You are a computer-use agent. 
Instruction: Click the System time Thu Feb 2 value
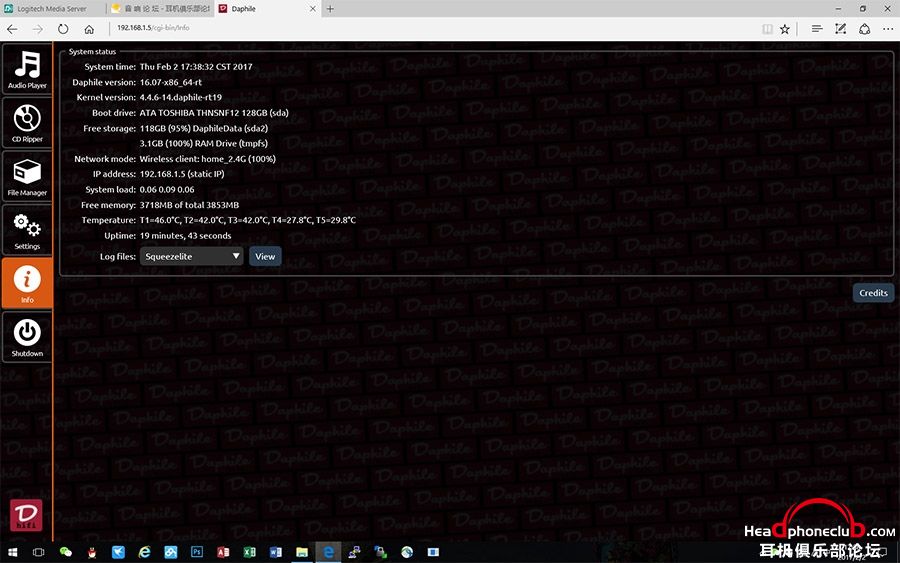point(196,67)
